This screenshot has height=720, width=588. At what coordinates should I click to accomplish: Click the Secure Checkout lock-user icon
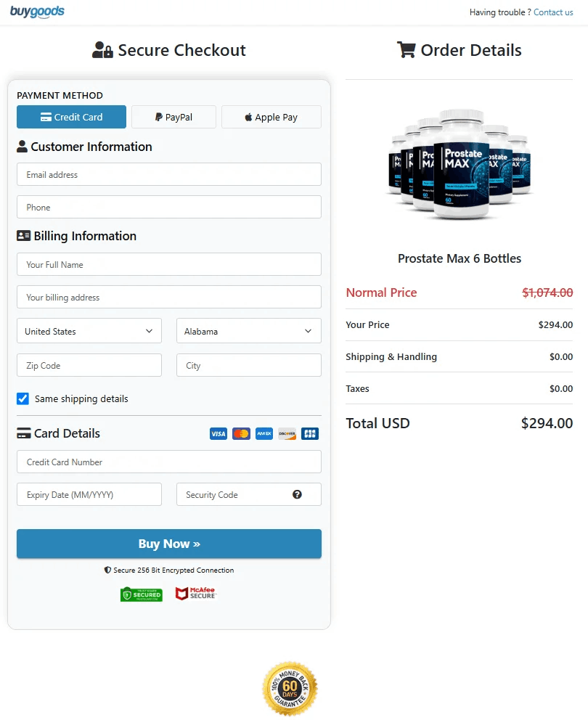point(102,49)
